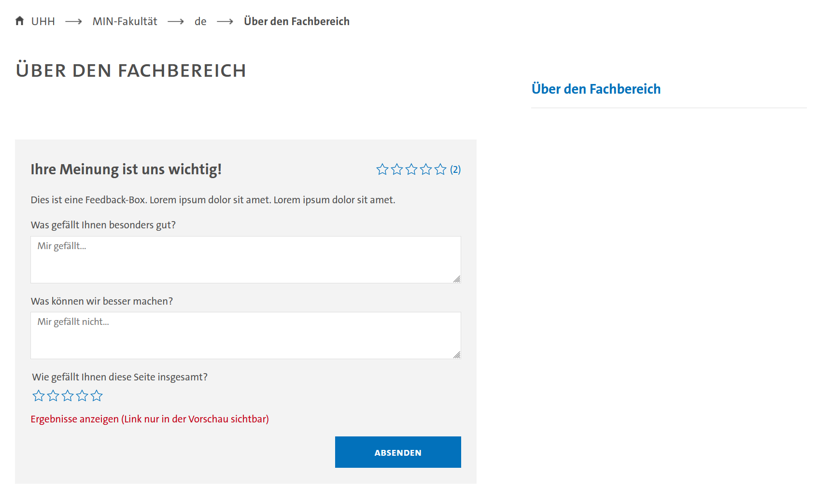
Task: Open the UHH breadcrumb link
Action: 43,21
